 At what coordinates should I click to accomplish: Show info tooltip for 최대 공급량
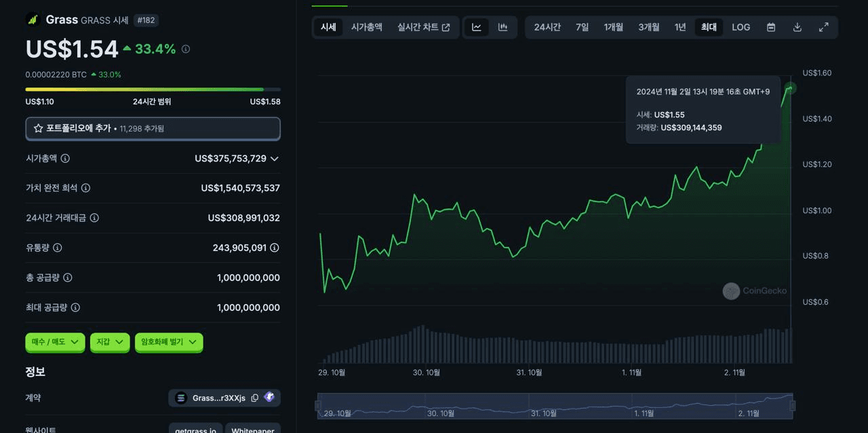pos(75,307)
